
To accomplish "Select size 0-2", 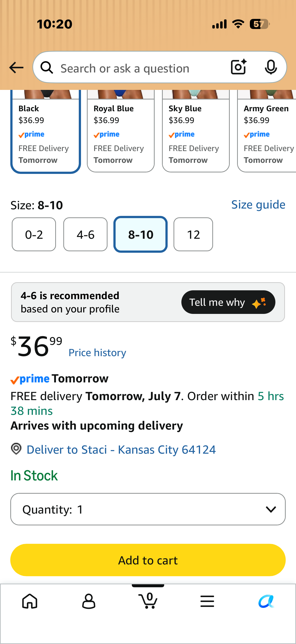I will coord(34,235).
